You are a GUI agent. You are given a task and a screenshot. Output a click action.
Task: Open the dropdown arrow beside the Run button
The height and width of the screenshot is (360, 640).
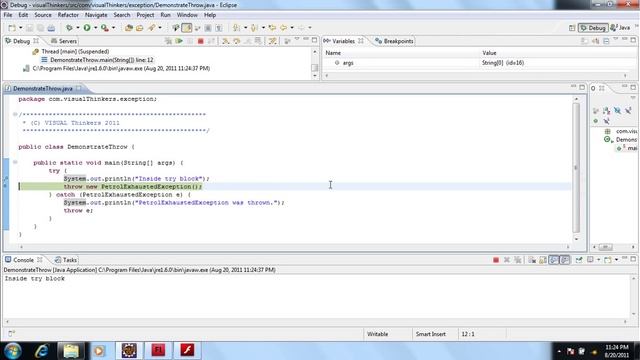pos(96,28)
